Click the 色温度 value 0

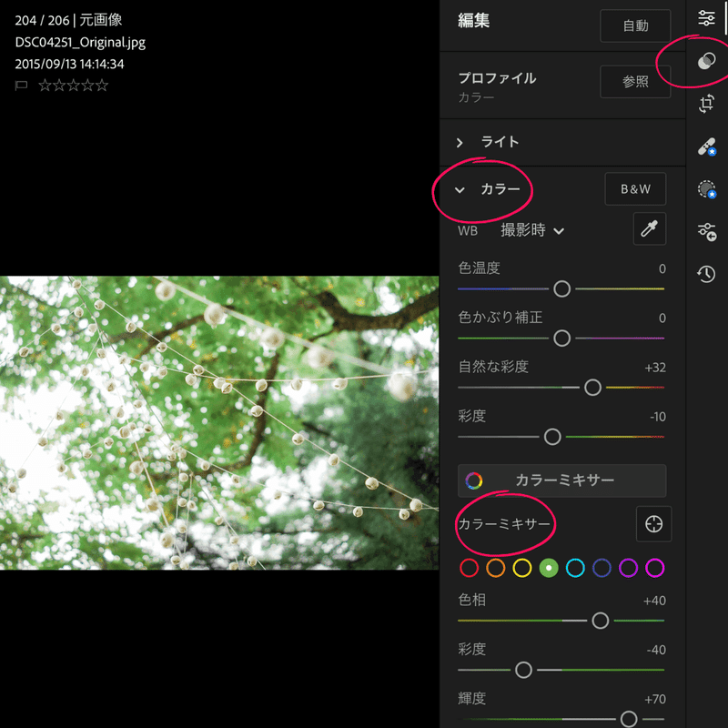(x=662, y=268)
